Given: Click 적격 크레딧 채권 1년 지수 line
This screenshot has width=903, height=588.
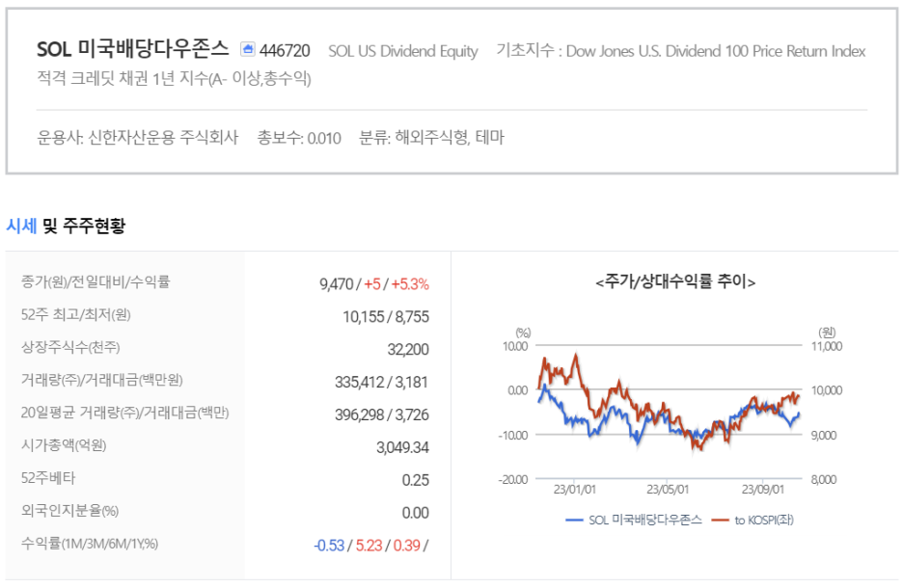Looking at the screenshot, I should click(174, 78).
